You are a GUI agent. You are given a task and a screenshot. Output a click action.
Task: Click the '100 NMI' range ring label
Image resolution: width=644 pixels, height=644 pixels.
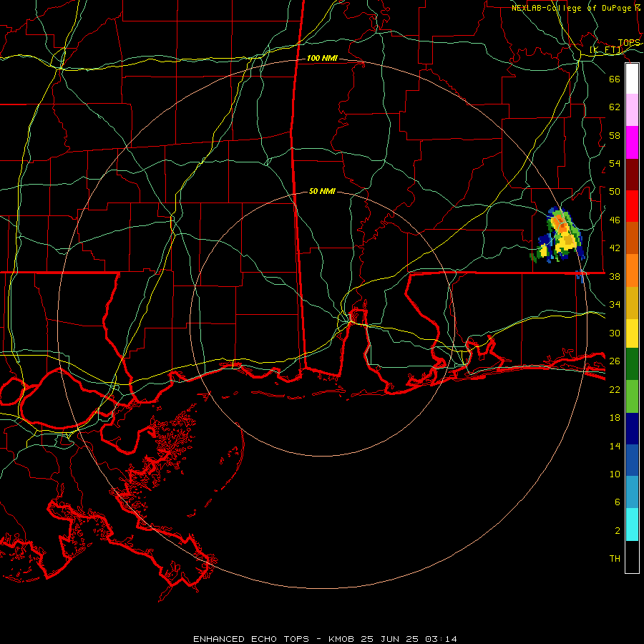tap(322, 59)
